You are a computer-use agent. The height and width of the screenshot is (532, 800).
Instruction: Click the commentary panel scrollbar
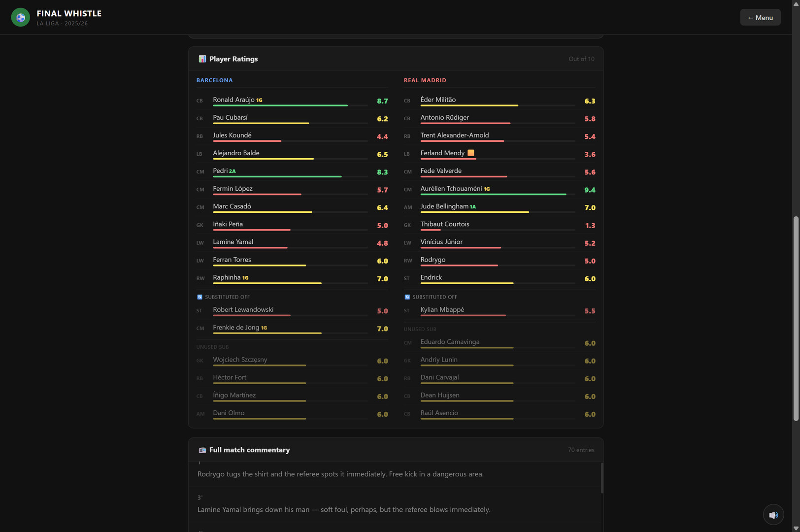[602, 478]
